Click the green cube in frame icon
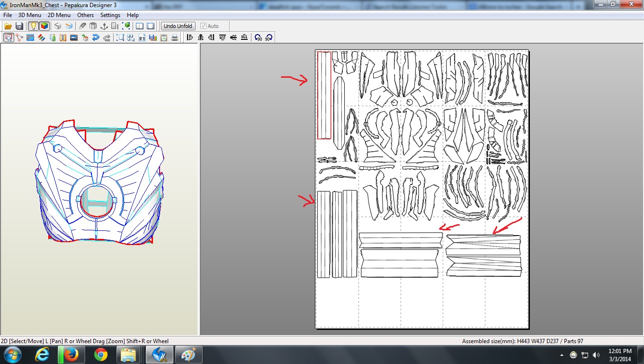The image size is (644, 364). click(126, 26)
